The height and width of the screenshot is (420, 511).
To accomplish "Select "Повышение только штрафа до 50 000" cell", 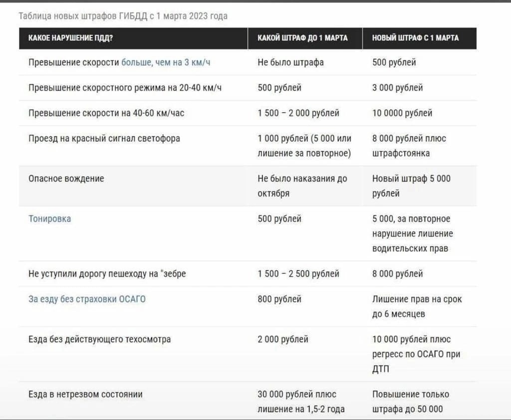I will (410, 402).
